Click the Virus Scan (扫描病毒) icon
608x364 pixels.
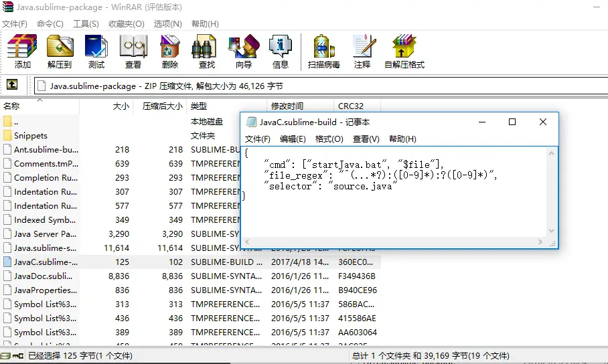click(324, 51)
